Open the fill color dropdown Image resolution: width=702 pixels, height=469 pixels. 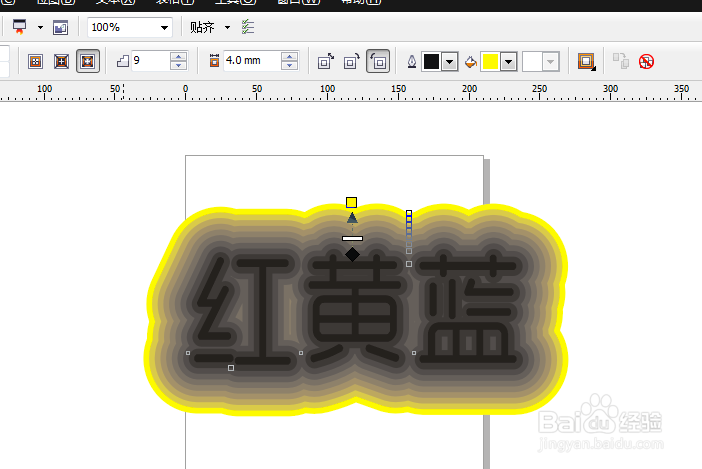[509, 62]
